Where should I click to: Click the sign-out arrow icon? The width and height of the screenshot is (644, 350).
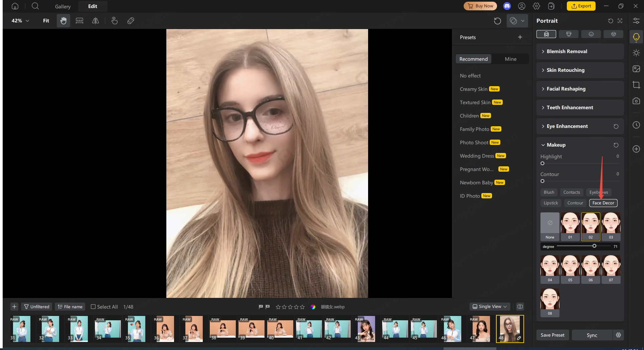coord(551,6)
